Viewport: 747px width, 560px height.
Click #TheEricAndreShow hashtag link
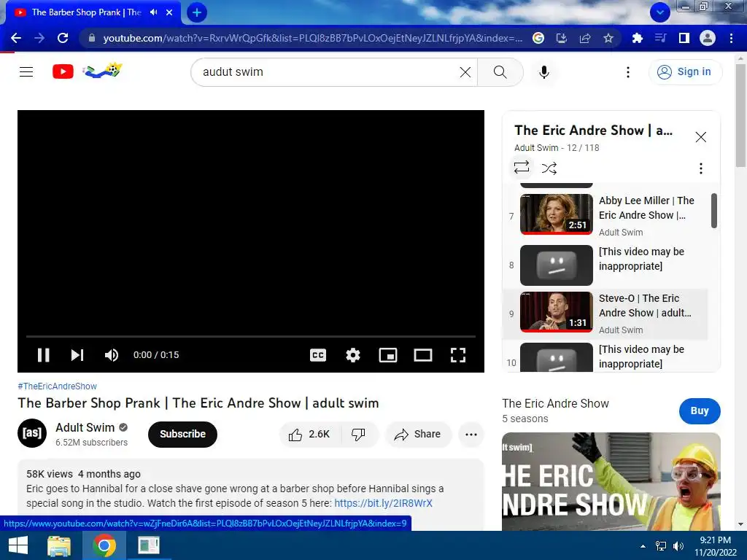click(57, 386)
